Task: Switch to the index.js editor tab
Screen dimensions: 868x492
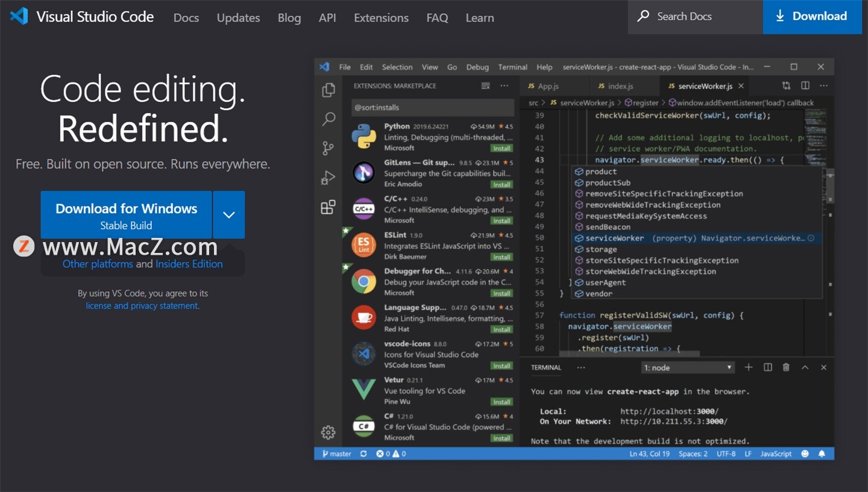Action: (x=615, y=86)
